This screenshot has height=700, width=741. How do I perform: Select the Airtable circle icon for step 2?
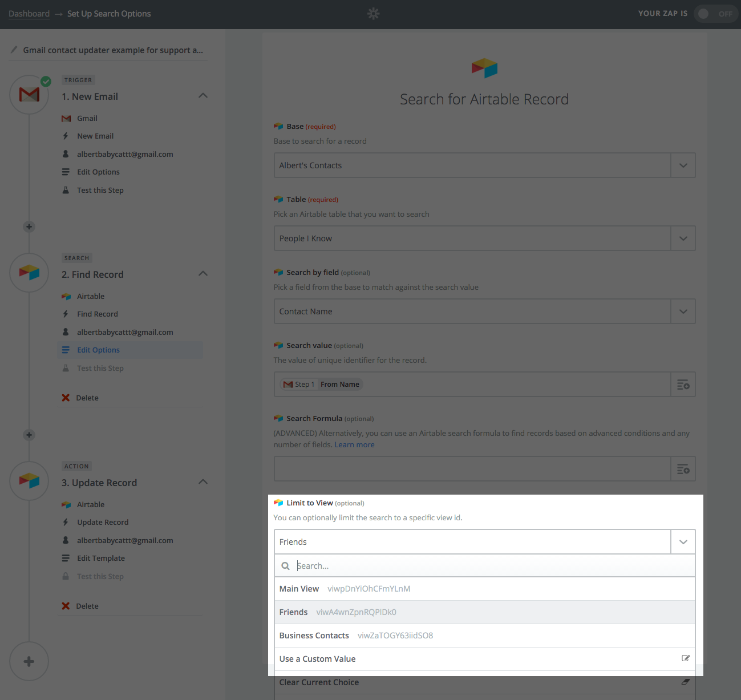[x=29, y=272]
